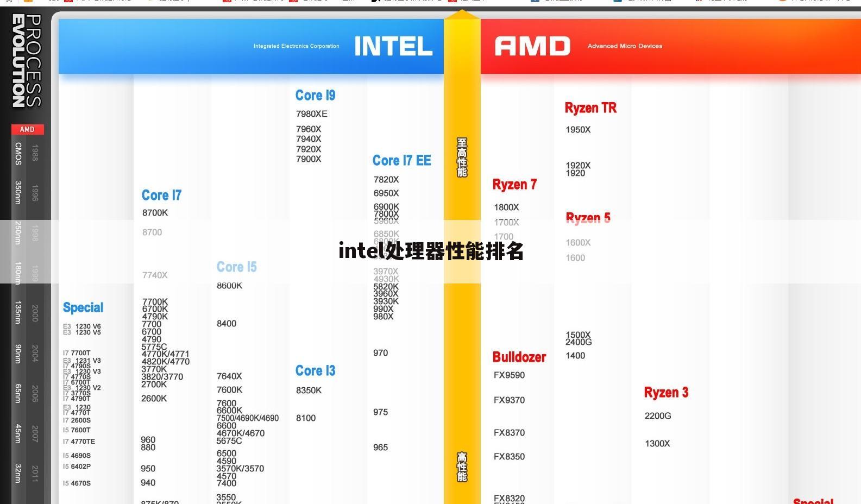Select the 970 entry under Core I7 EE
Image resolution: width=861 pixels, height=504 pixels.
point(380,353)
